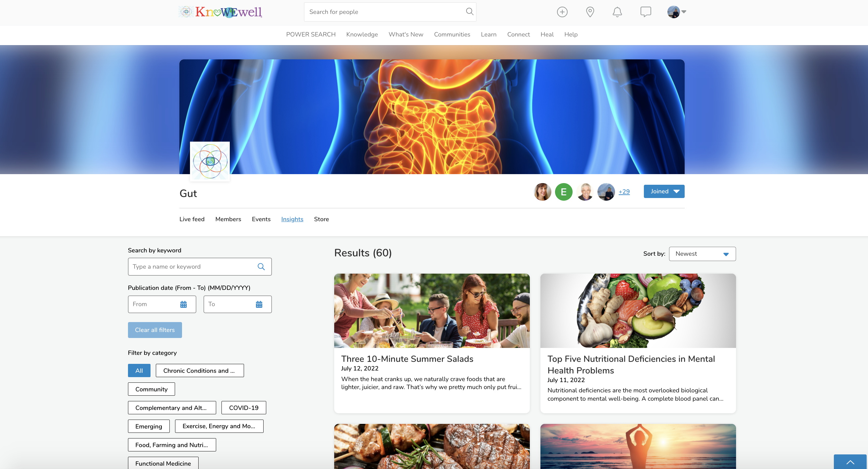Toggle Chronic Conditions and ... category filter

[200, 370]
